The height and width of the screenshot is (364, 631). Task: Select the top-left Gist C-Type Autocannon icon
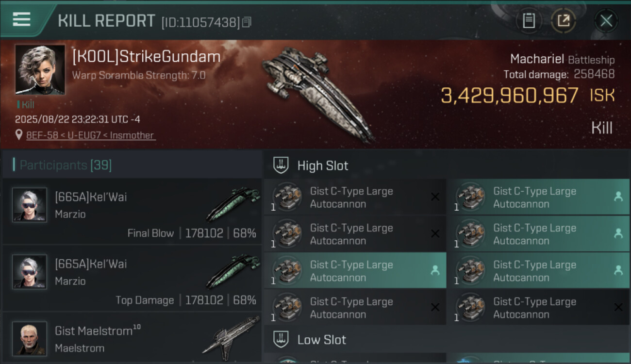(x=287, y=197)
